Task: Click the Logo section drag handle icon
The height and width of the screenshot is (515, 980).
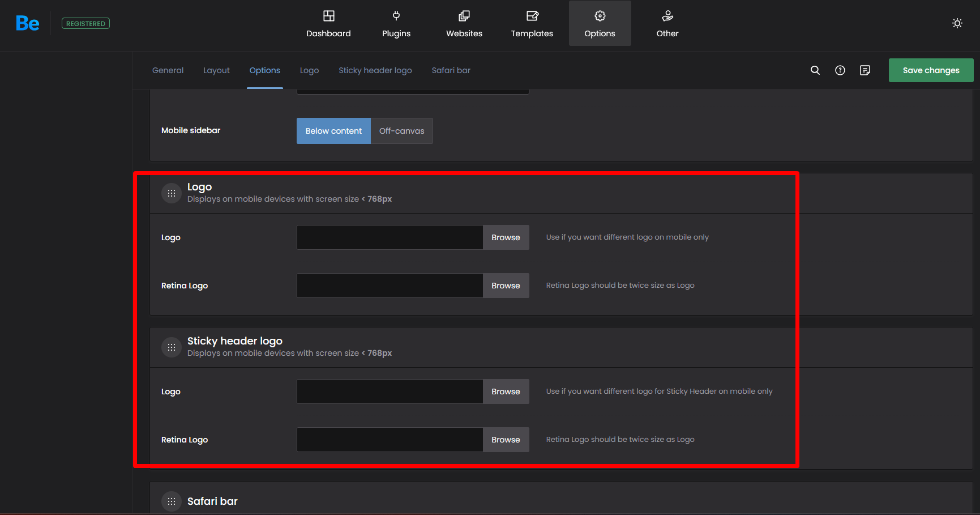Action: tap(172, 193)
